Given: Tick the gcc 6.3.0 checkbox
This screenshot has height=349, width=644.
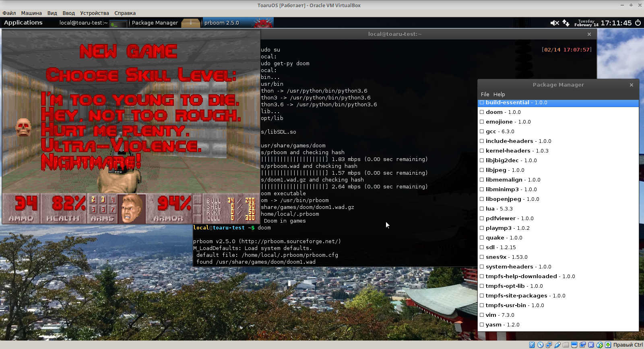Looking at the screenshot, I should point(482,132).
